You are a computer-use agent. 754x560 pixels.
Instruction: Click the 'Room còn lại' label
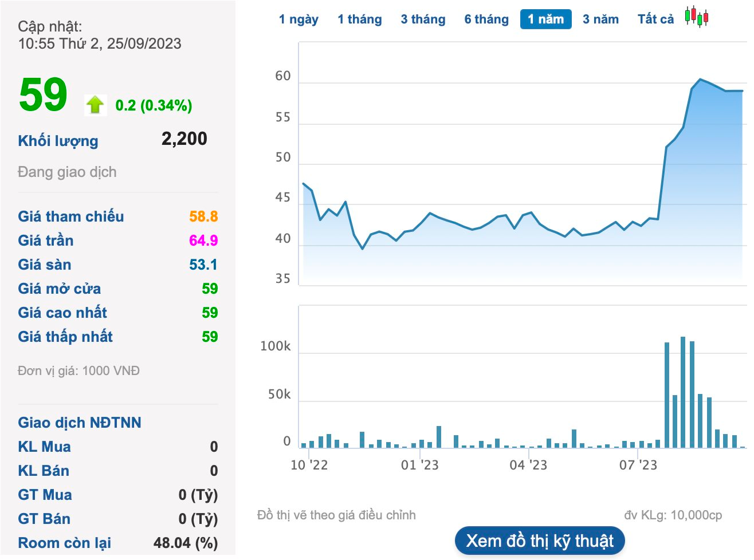pyautogui.click(x=65, y=543)
